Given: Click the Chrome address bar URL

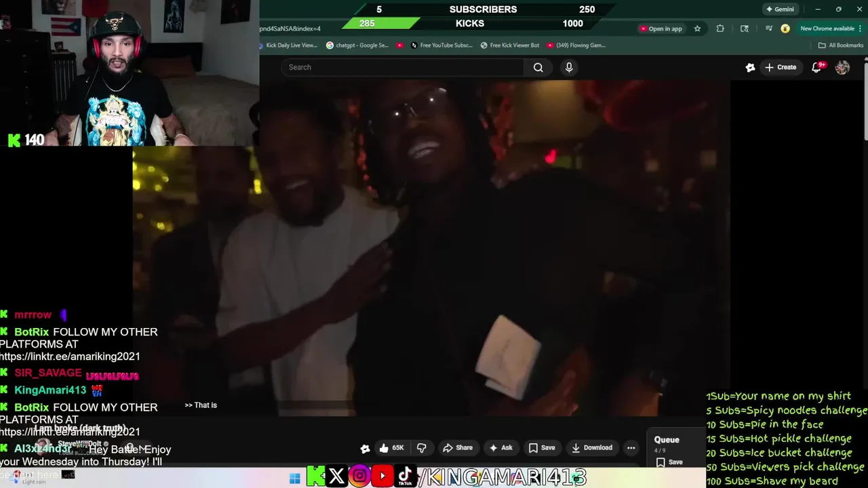Looking at the screenshot, I should [x=290, y=28].
